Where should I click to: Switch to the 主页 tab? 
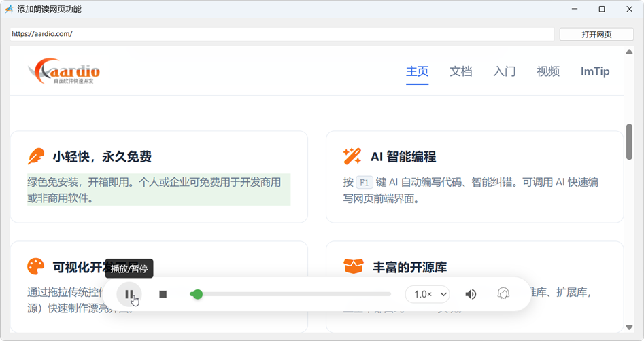pos(417,71)
